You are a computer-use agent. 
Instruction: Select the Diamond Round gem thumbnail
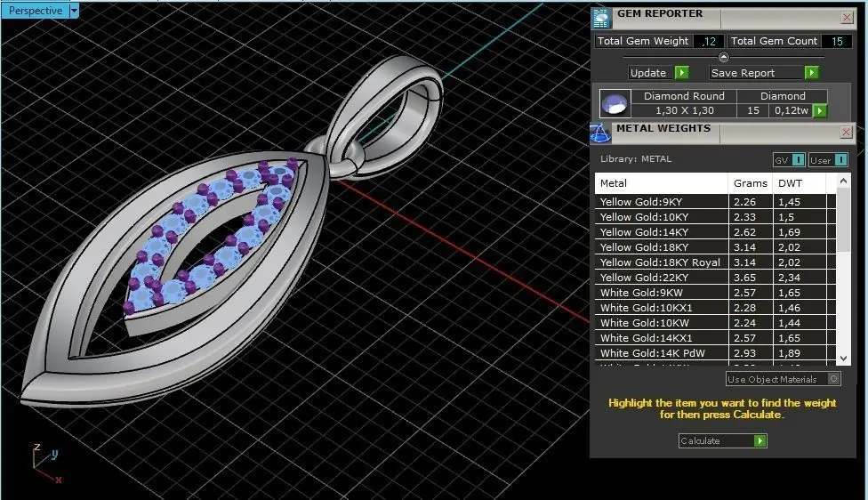tap(615, 103)
